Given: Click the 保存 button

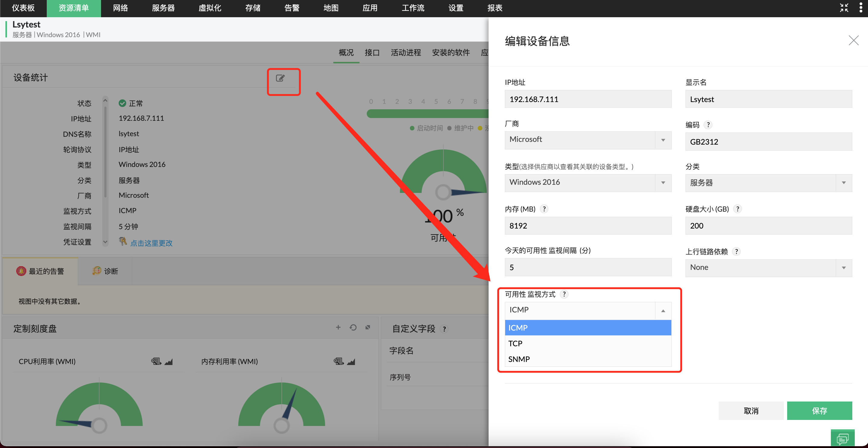Looking at the screenshot, I should click(x=819, y=411).
